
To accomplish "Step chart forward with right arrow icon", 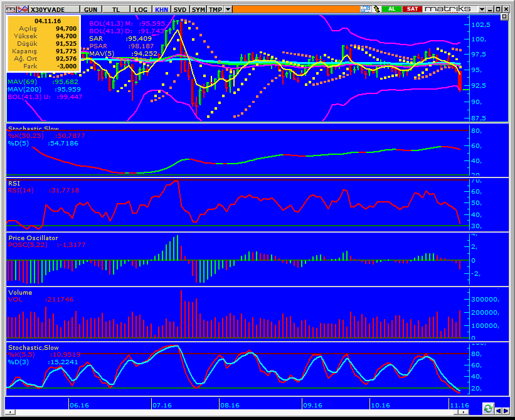I will click(x=506, y=411).
